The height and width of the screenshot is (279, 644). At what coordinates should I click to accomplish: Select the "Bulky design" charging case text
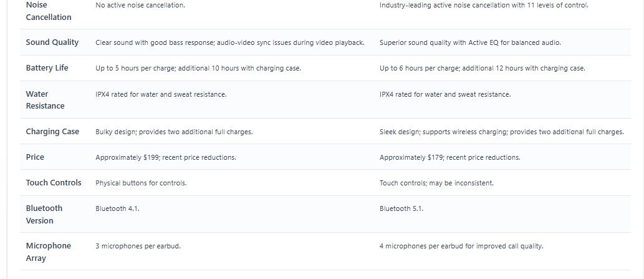[174, 132]
